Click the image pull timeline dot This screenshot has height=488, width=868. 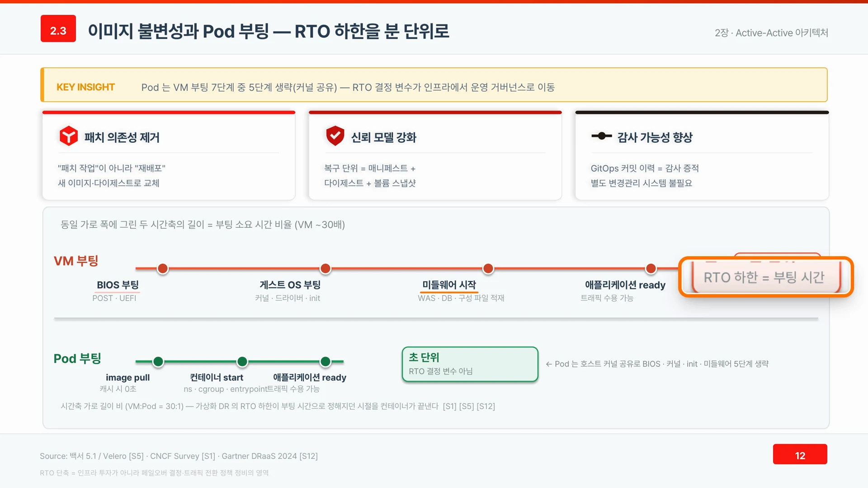coord(158,361)
